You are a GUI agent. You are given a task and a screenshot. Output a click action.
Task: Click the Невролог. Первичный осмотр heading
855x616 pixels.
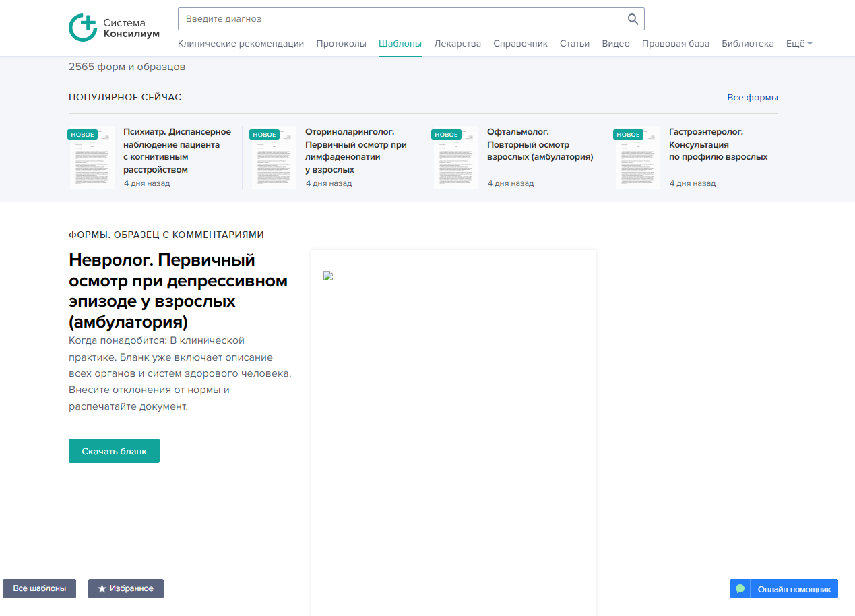(179, 290)
